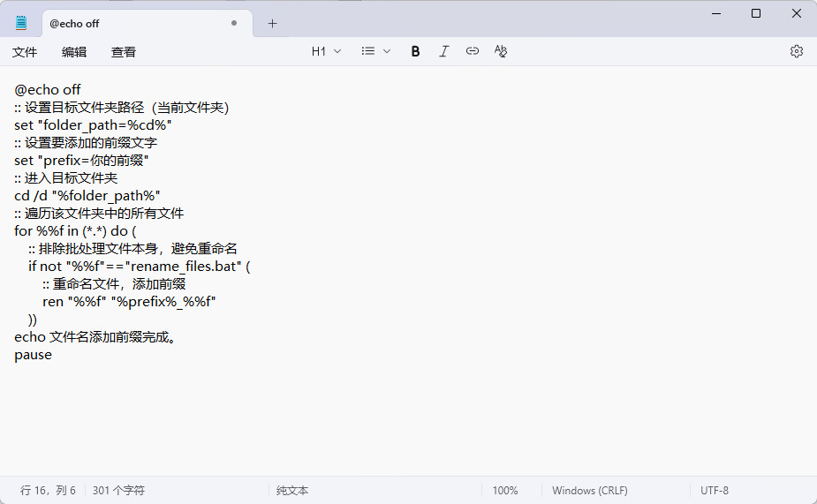Open the 查看 menu
Image resolution: width=817 pixels, height=504 pixels.
(124, 52)
